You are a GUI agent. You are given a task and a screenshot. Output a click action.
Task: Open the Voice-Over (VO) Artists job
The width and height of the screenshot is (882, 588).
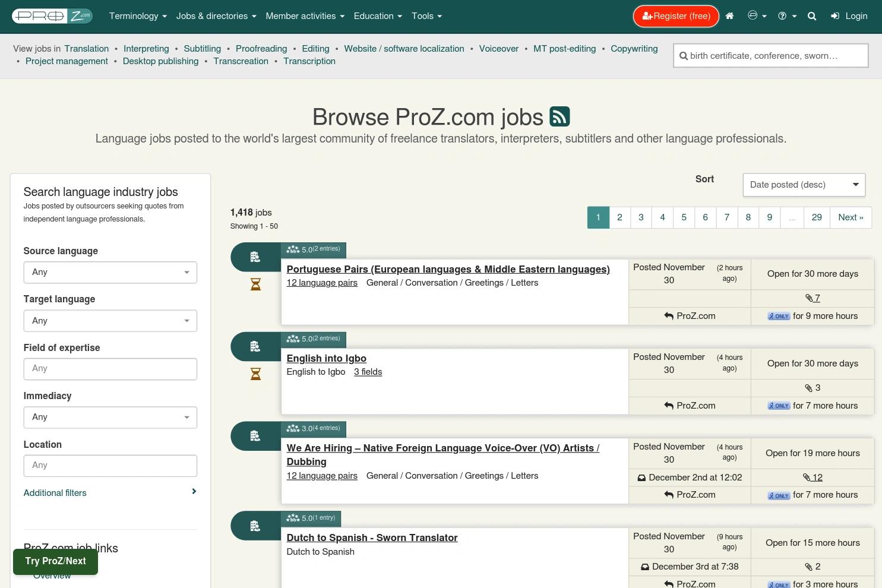click(443, 455)
